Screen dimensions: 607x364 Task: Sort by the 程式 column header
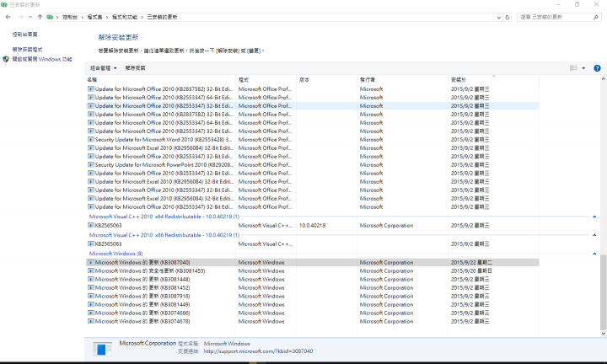(x=266, y=80)
